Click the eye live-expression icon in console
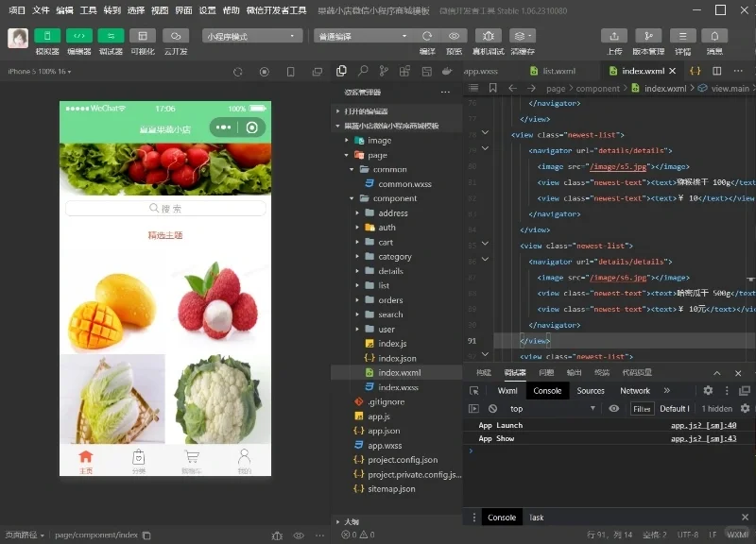The image size is (756, 544). 614,409
